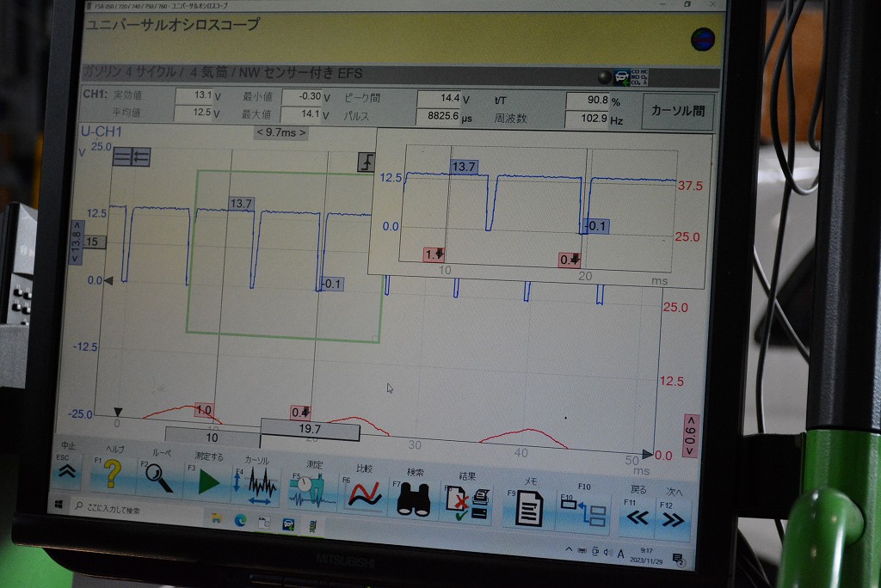881x588 pixels.
Task: Open help with the F1 question mark
Action: pos(113,474)
